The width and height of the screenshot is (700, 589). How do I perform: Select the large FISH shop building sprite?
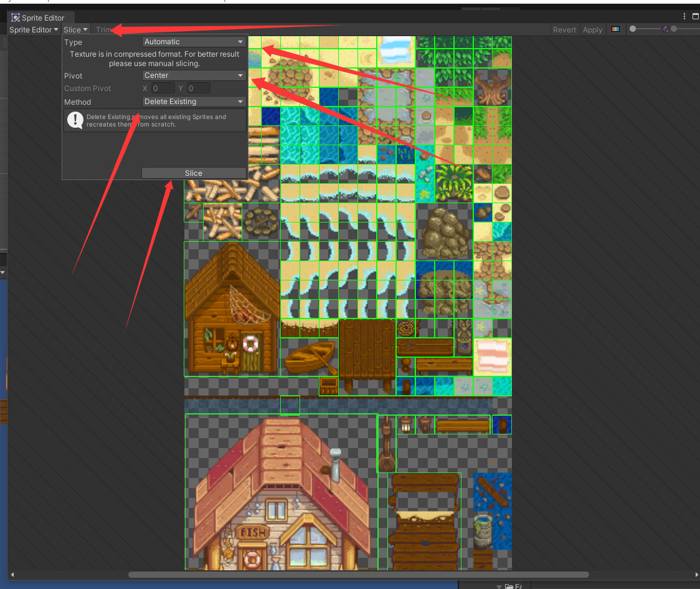pyautogui.click(x=281, y=492)
